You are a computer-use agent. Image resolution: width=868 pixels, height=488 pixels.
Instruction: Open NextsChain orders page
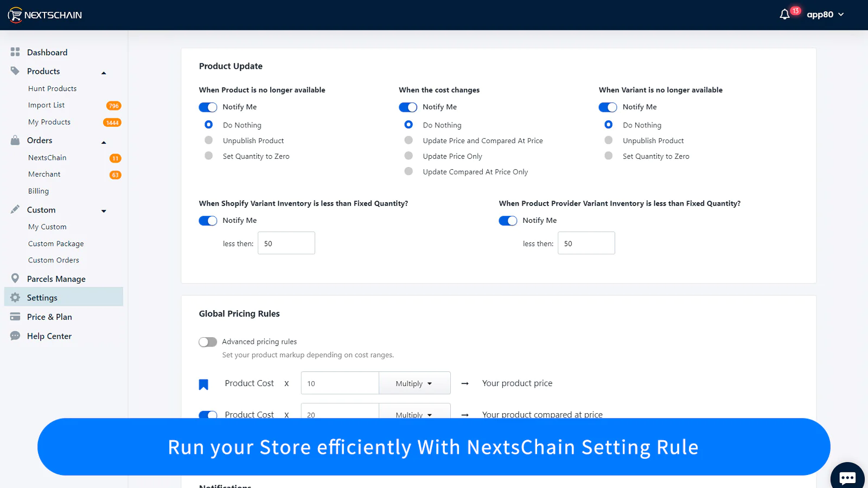tap(47, 157)
